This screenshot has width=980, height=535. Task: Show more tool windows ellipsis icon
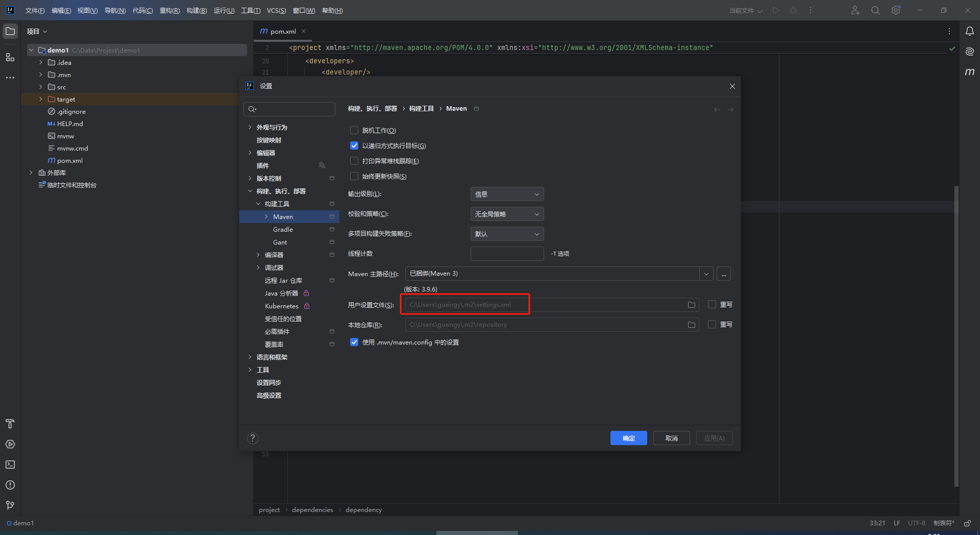click(x=10, y=78)
